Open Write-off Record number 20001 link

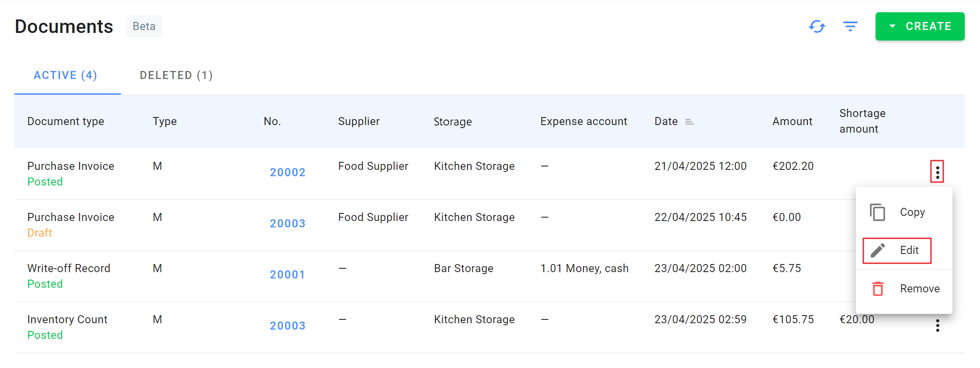coord(287,275)
